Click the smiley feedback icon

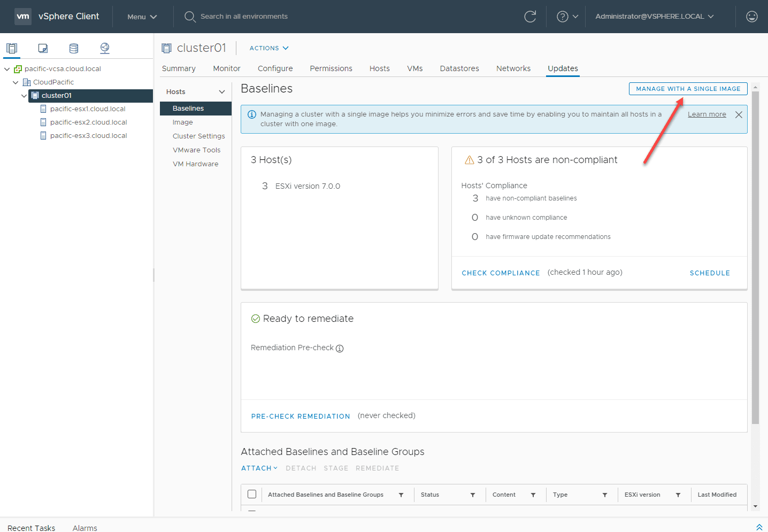tap(752, 17)
